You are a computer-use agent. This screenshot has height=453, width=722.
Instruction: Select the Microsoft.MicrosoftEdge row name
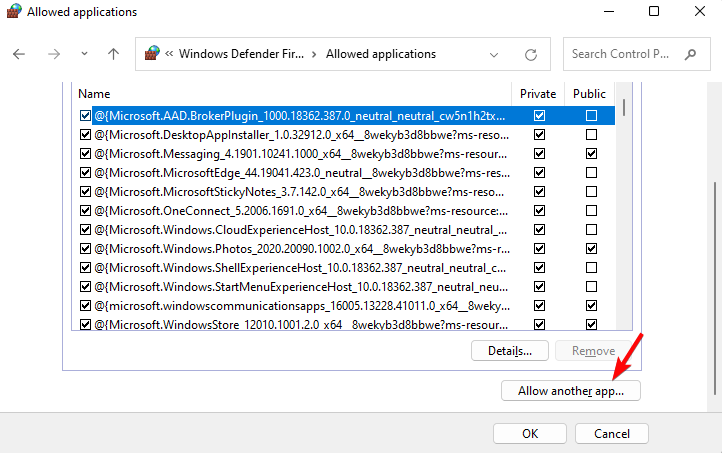click(302, 173)
